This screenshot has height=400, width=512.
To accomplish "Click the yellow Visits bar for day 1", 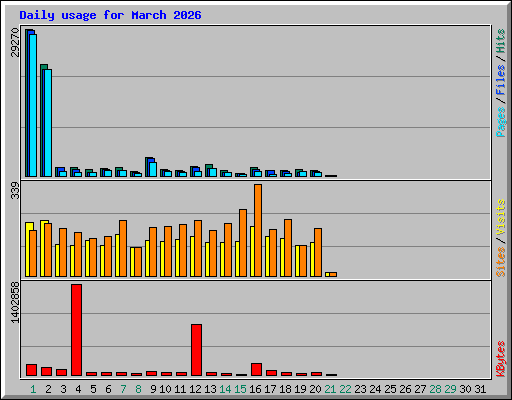I will pyautogui.click(x=28, y=249).
